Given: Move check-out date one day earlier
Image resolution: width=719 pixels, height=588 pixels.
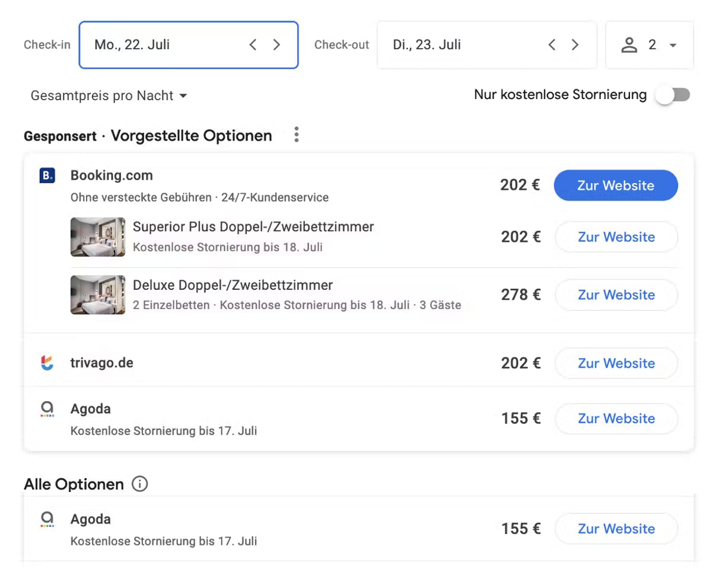Looking at the screenshot, I should (x=552, y=45).
